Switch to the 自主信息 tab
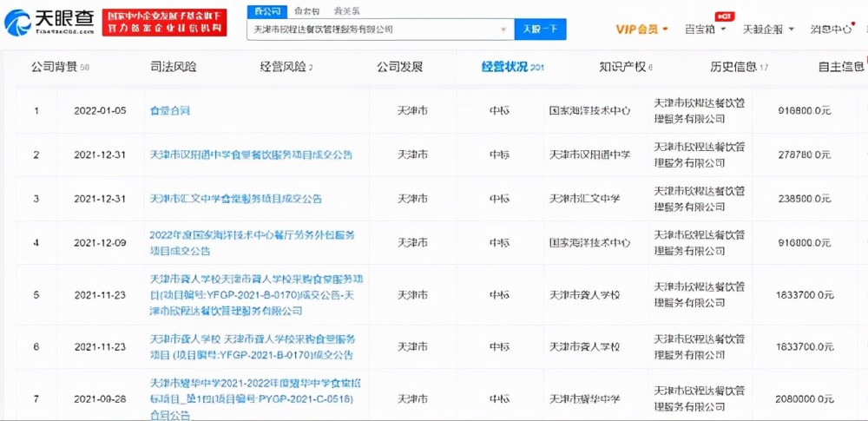Viewport: 868px width, 421px height. click(841, 68)
